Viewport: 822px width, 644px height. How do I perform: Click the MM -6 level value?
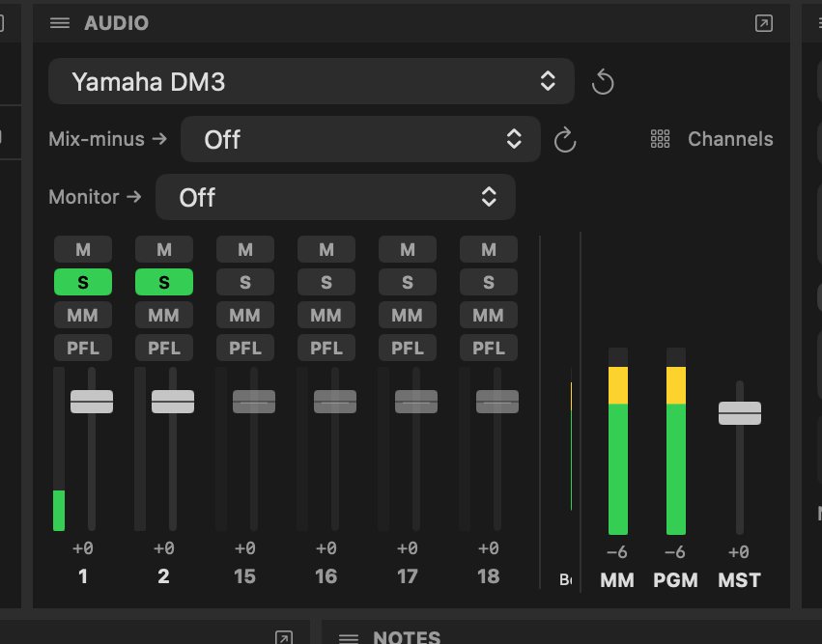pos(617,551)
